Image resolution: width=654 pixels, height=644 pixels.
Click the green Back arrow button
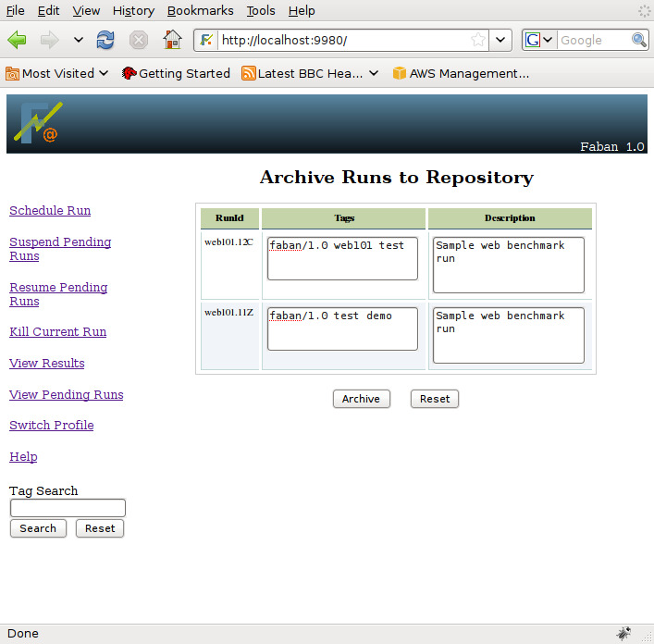17,40
